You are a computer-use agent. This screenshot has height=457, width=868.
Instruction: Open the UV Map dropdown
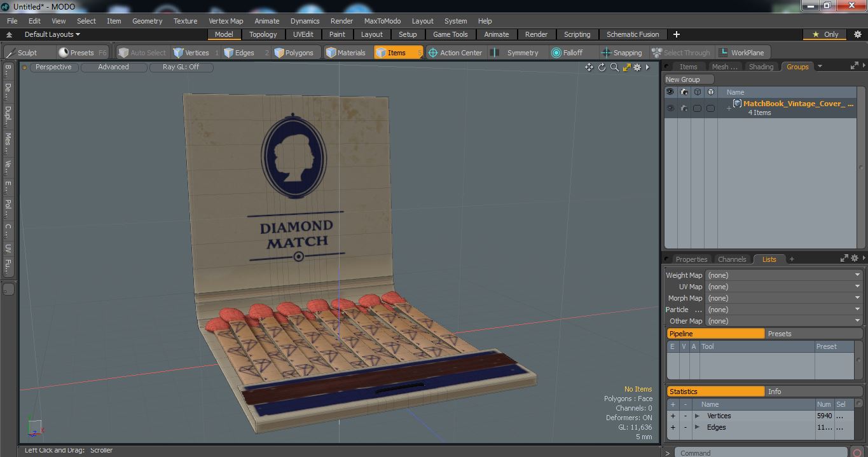pyautogui.click(x=783, y=287)
